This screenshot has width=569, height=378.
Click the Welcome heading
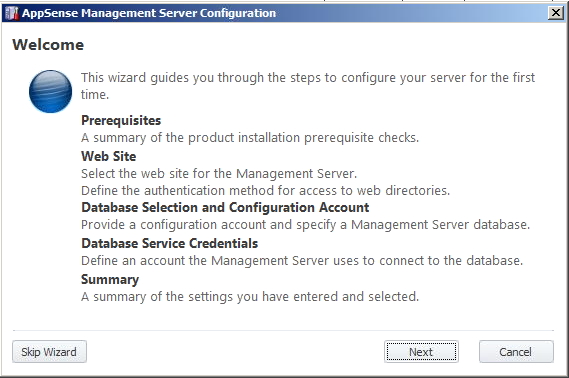pyautogui.click(x=48, y=45)
